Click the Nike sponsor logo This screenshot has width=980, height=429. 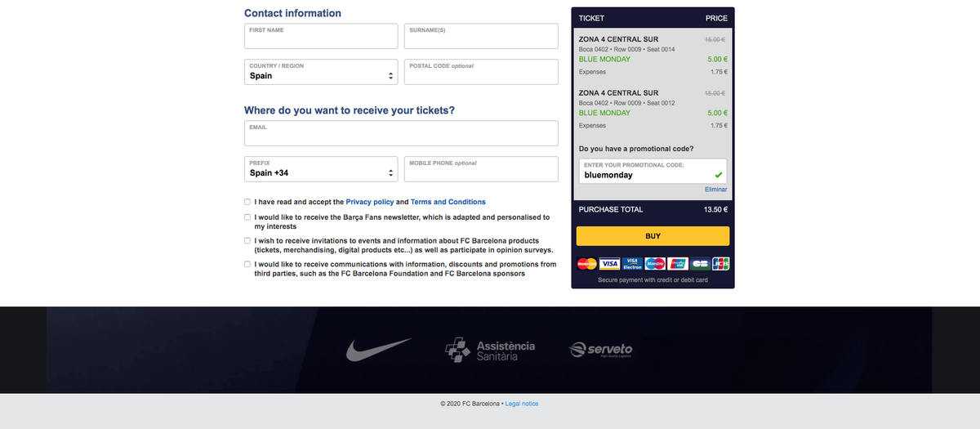click(x=379, y=351)
